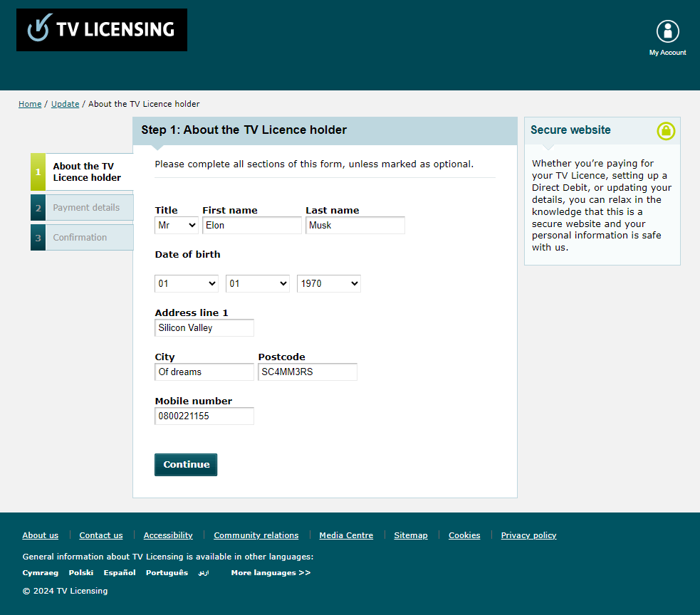Viewport: 700px width, 615px height.
Task: Switch language to Cymraeg
Action: click(41, 573)
